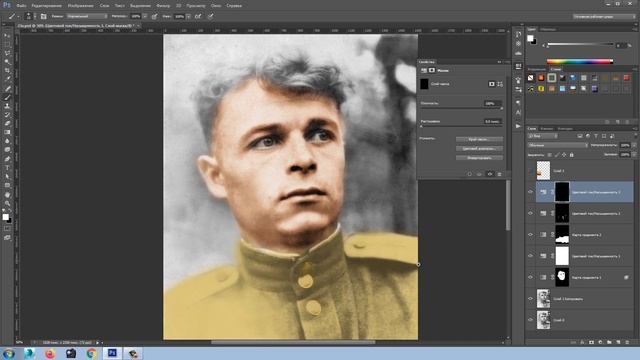
Task: Select the Move tool in the toolbox
Action: [7, 36]
